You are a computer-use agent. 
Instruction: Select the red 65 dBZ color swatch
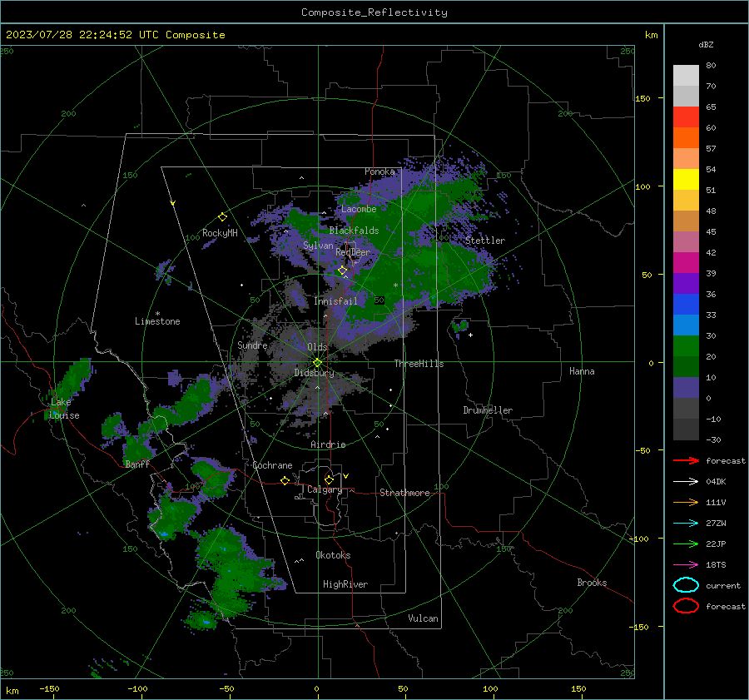coord(686,117)
